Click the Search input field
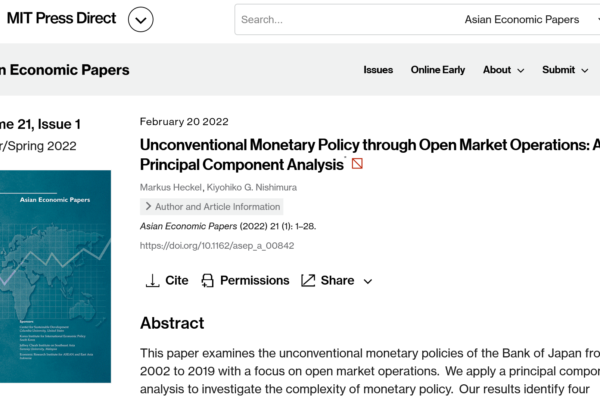 pyautogui.click(x=344, y=20)
